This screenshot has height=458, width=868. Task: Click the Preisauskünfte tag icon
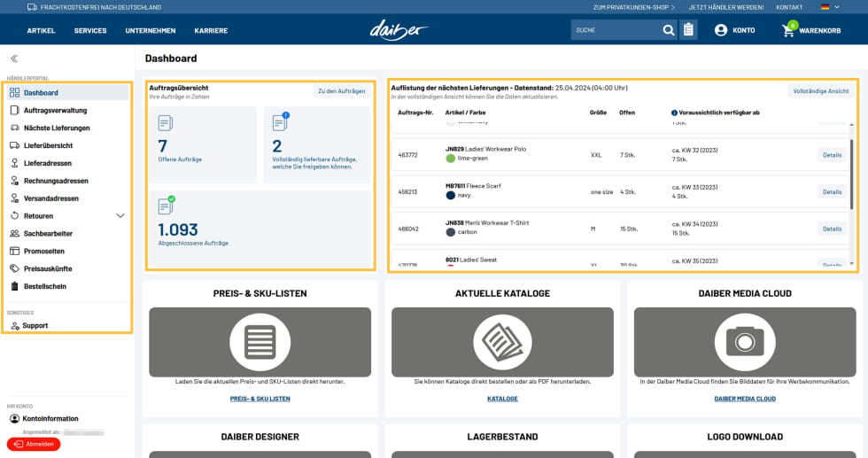click(15, 268)
